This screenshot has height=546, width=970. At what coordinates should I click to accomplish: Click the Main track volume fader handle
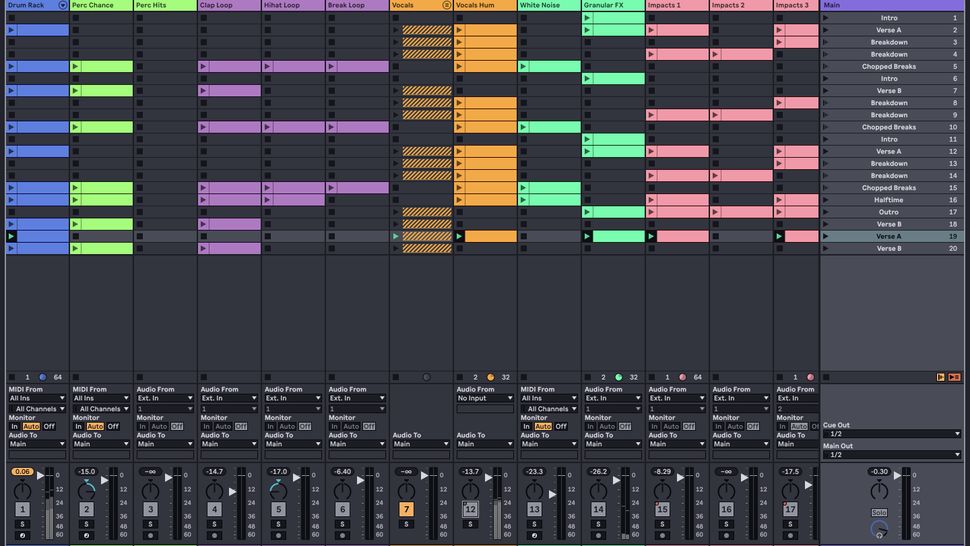898,476
